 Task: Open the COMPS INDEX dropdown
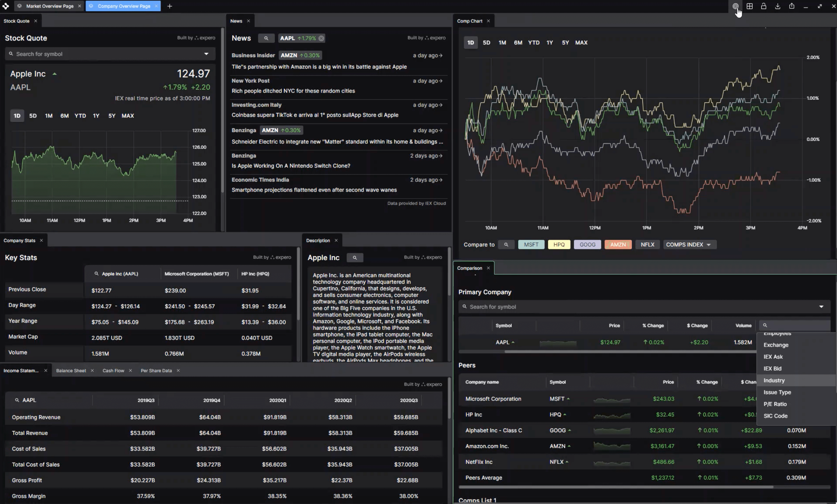tap(690, 245)
